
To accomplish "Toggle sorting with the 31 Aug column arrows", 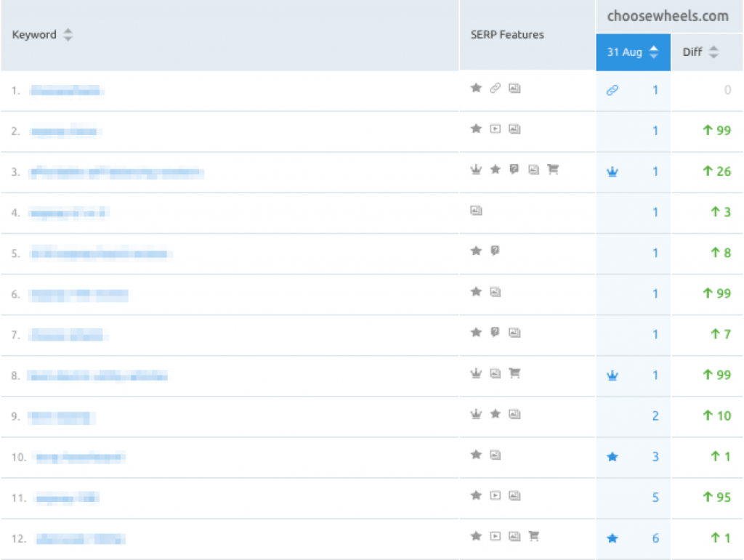I will 652,52.
